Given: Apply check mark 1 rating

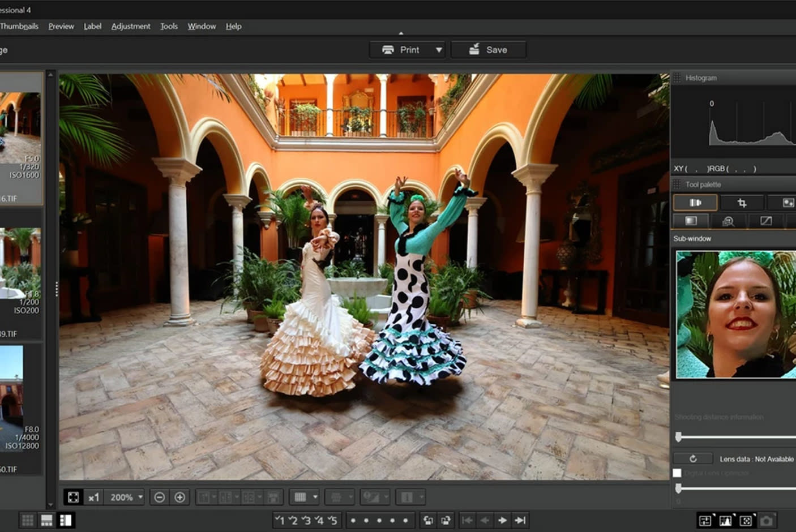Looking at the screenshot, I should tap(280, 520).
